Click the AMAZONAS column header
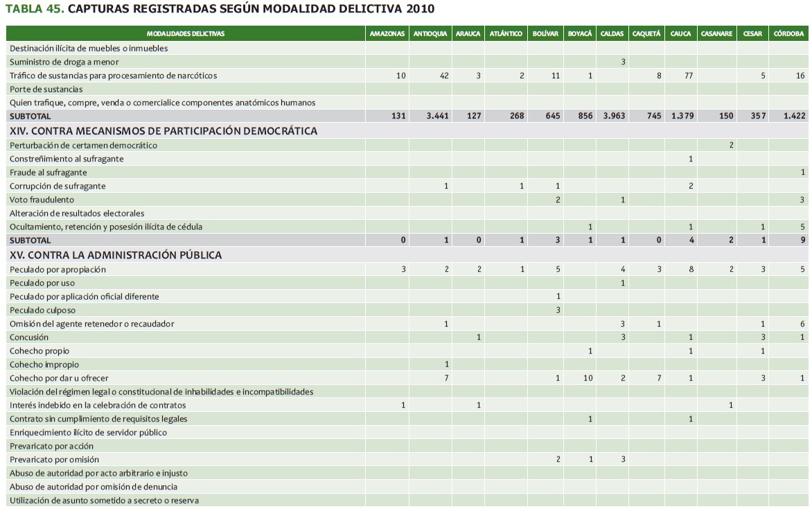The image size is (812, 509). [387, 34]
